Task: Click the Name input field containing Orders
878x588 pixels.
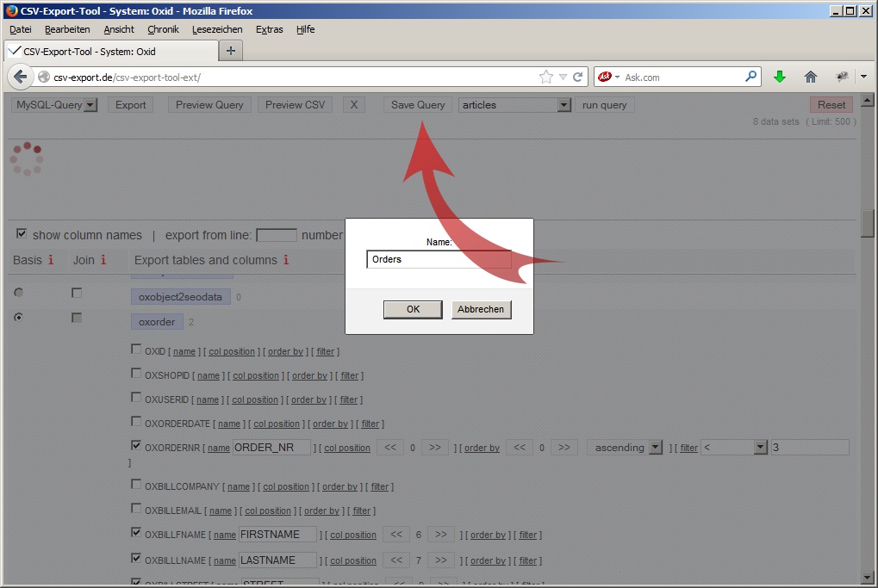Action: (x=439, y=259)
